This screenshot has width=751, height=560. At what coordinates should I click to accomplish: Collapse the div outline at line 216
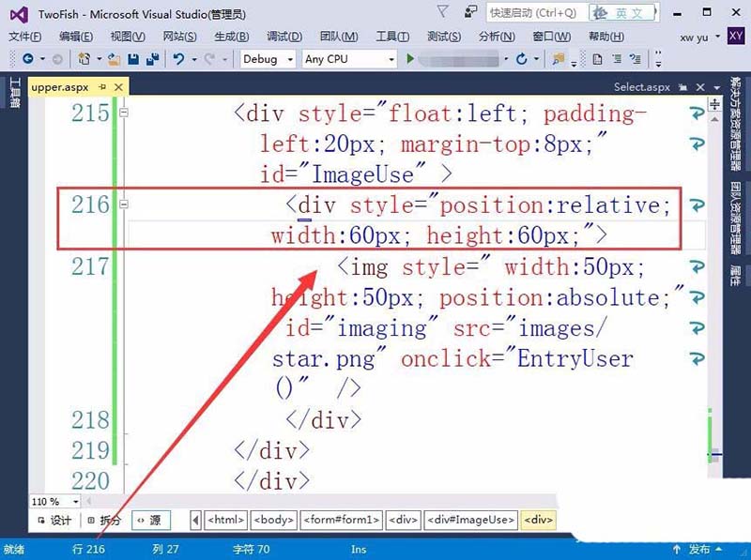(124, 204)
